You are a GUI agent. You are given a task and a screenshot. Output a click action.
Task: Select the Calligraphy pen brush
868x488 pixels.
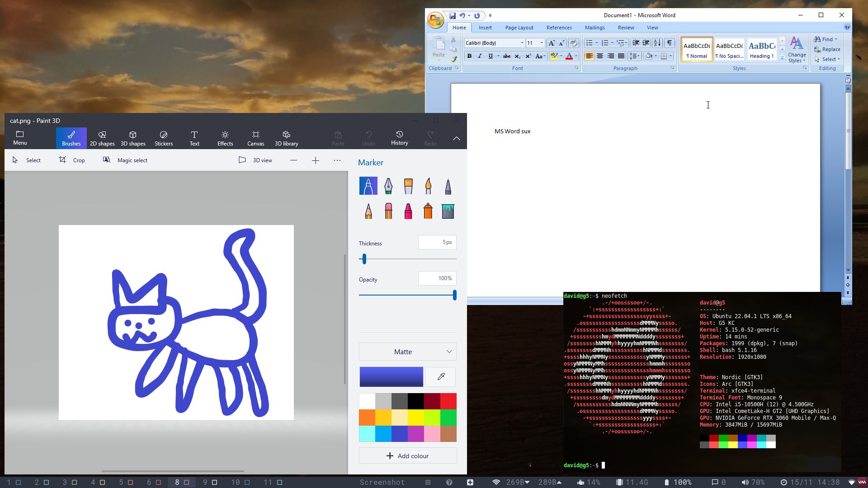(388, 186)
